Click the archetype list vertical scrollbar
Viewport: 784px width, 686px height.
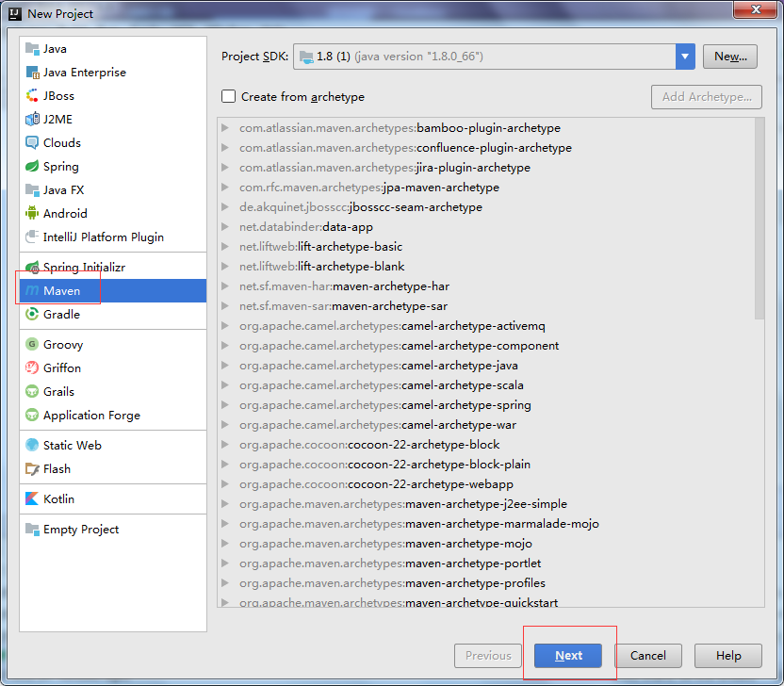pos(759,219)
